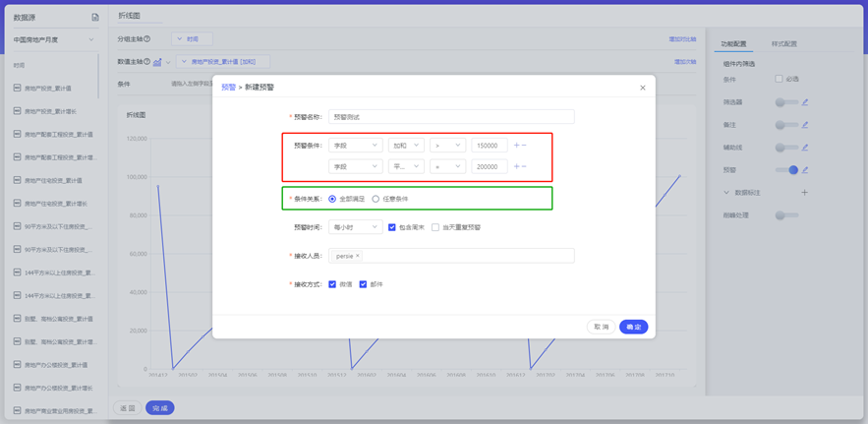This screenshot has height=424, width=868.
Task: Click the plus icon next to 数据标注
Action: pyautogui.click(x=804, y=193)
